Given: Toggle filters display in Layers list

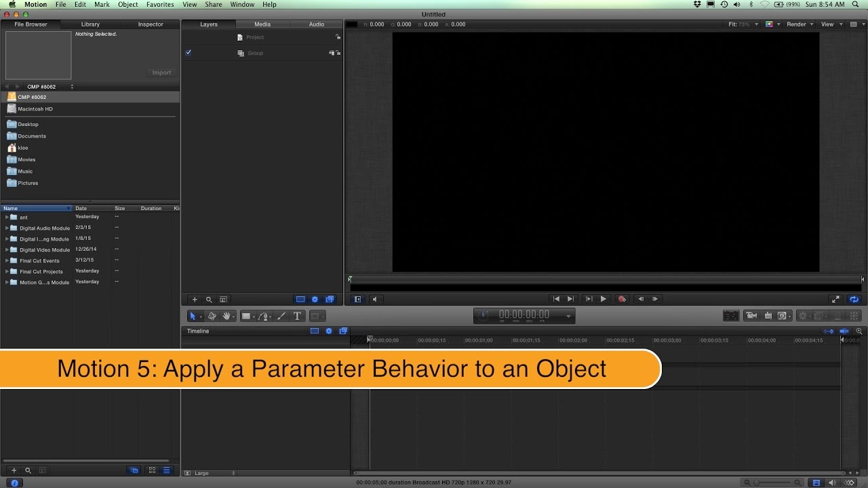Looking at the screenshot, I should (330, 300).
